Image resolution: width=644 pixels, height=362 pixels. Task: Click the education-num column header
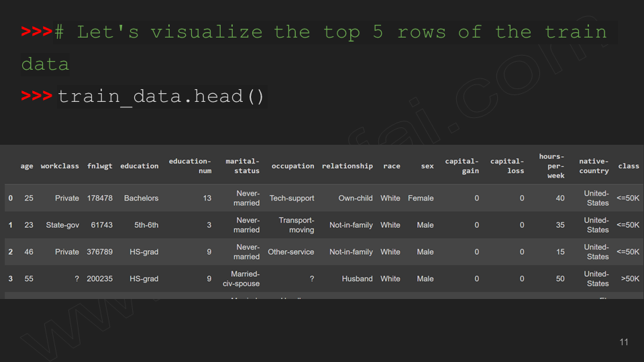coord(190,166)
